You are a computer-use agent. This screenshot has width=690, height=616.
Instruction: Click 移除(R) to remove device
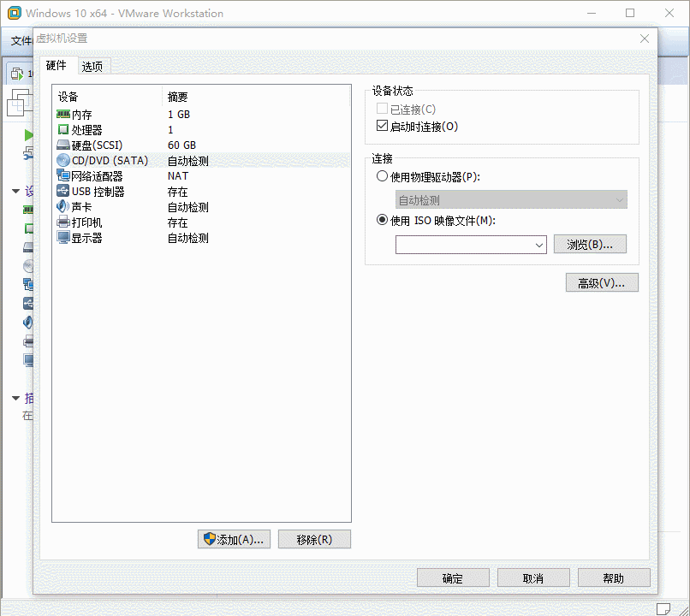[314, 539]
